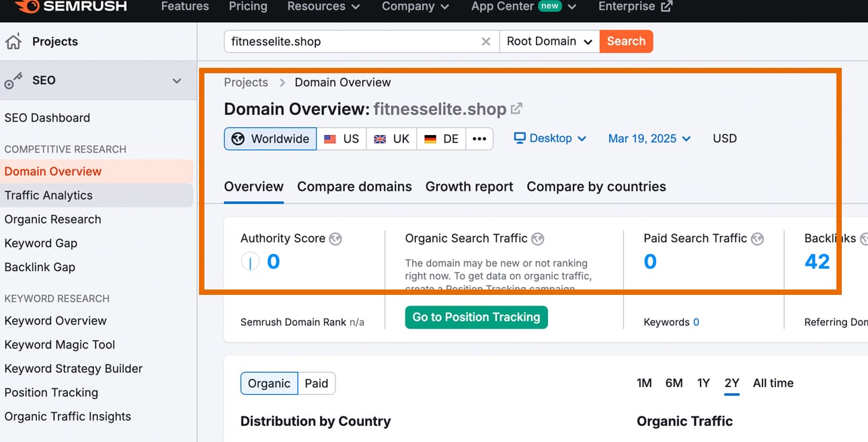Select the Worldwide database option
Viewport: 868px width, 442px height.
pyautogui.click(x=270, y=139)
